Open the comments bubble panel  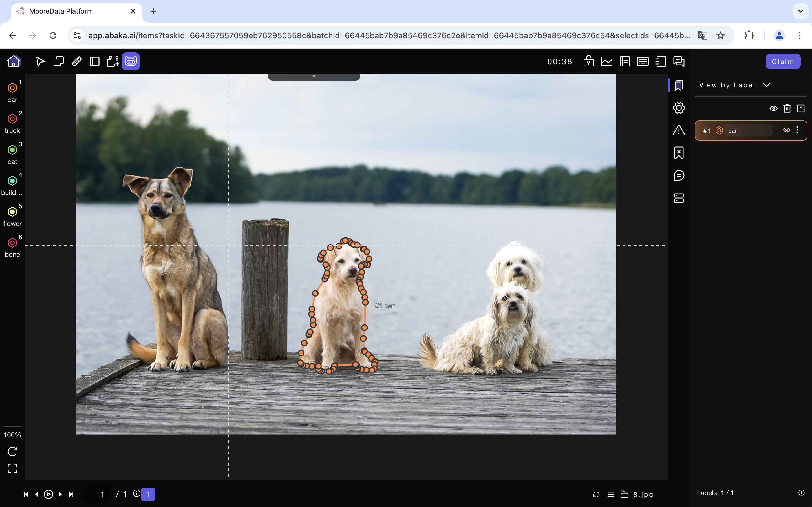point(679,175)
